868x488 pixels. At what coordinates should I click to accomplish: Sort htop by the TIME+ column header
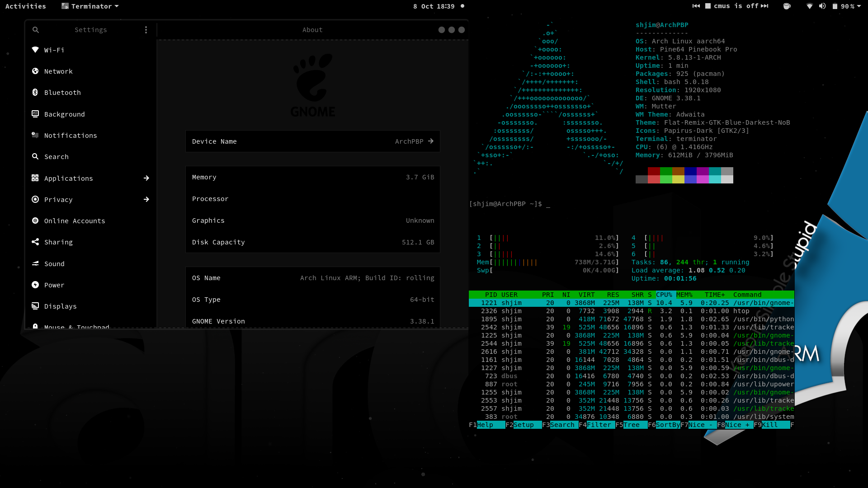click(715, 295)
